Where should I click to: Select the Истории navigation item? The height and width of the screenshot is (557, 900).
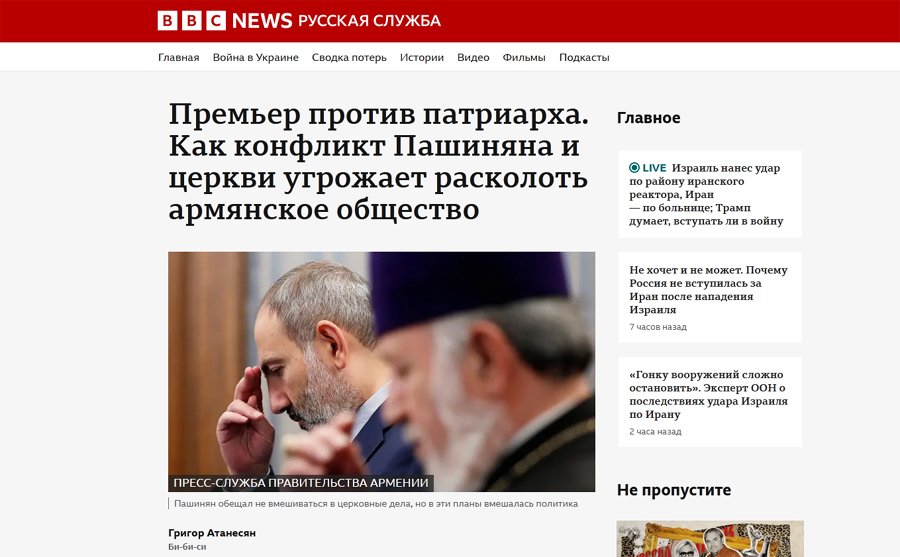coord(422,57)
